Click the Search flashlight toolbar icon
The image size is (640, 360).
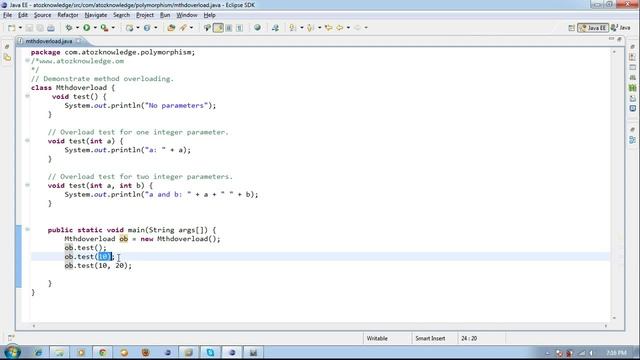pyautogui.click(x=183, y=28)
